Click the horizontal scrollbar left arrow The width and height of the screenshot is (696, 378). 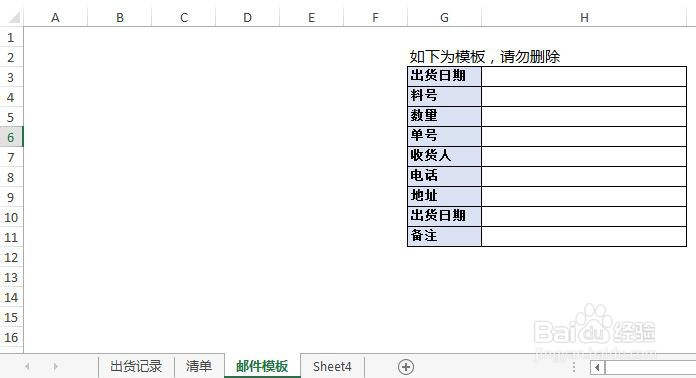pos(597,367)
